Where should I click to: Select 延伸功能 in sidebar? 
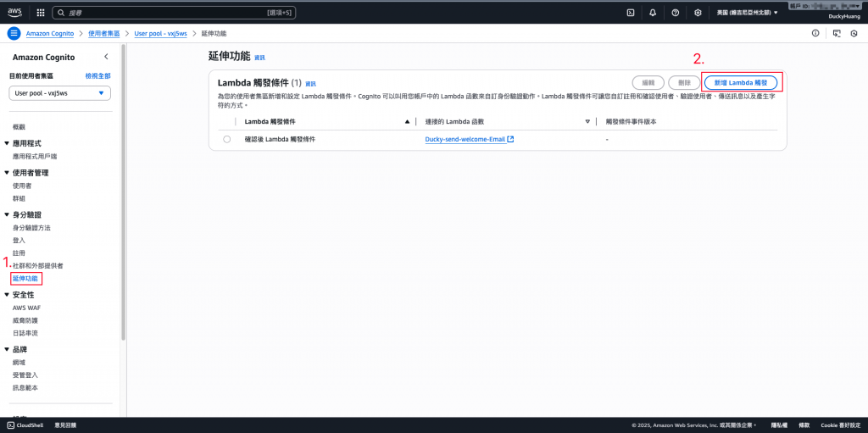[x=25, y=278]
